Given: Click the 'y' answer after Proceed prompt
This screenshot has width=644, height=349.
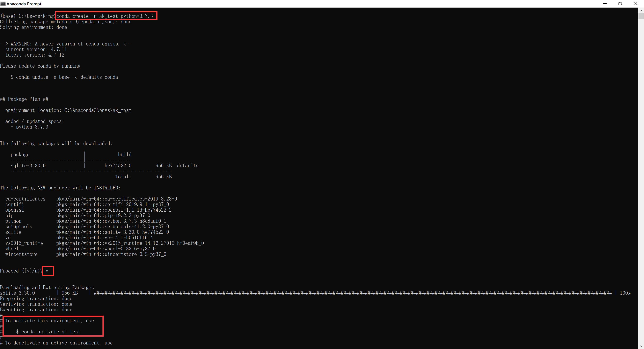Looking at the screenshot, I should [47, 271].
